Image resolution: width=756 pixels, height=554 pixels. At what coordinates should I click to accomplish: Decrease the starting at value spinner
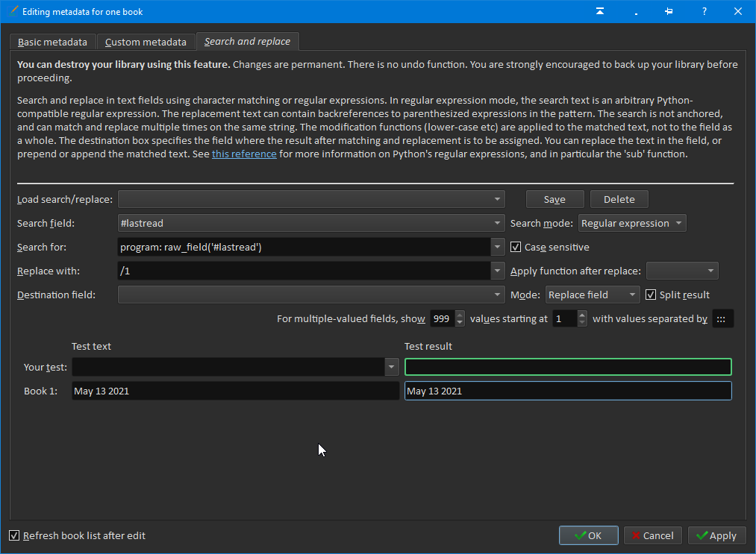(582, 322)
